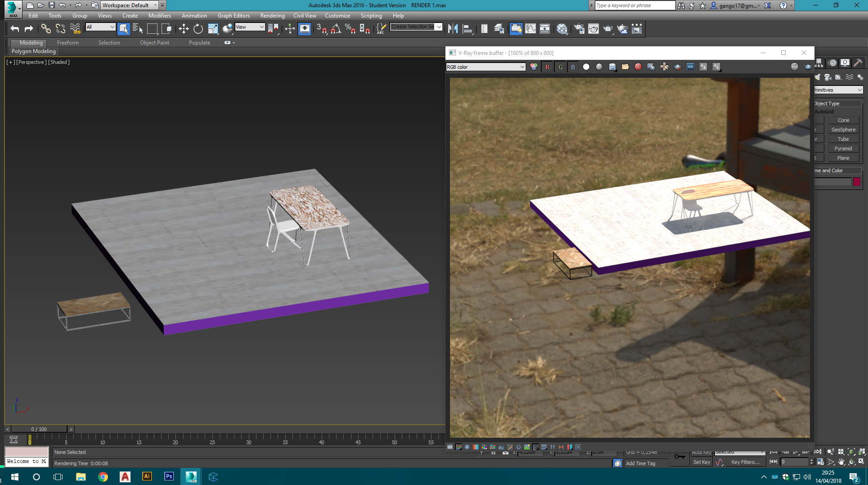This screenshot has width=868, height=485.
Task: Click the object color swatch
Action: [x=857, y=182]
